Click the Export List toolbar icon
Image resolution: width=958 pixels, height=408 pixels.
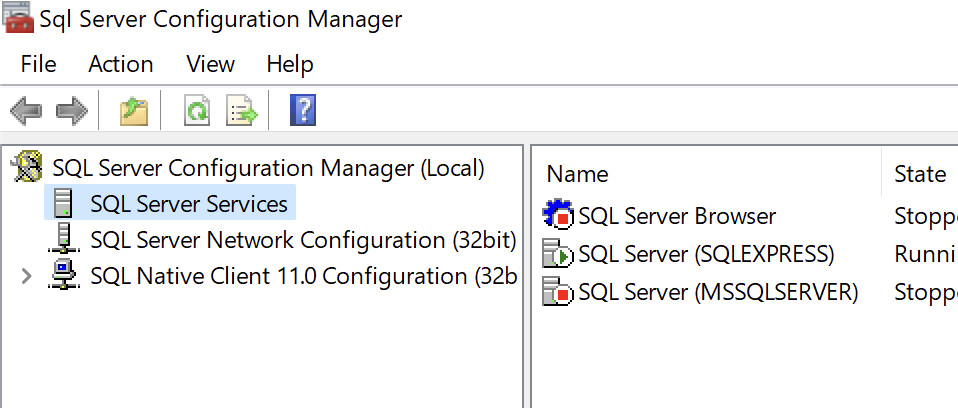point(242,111)
